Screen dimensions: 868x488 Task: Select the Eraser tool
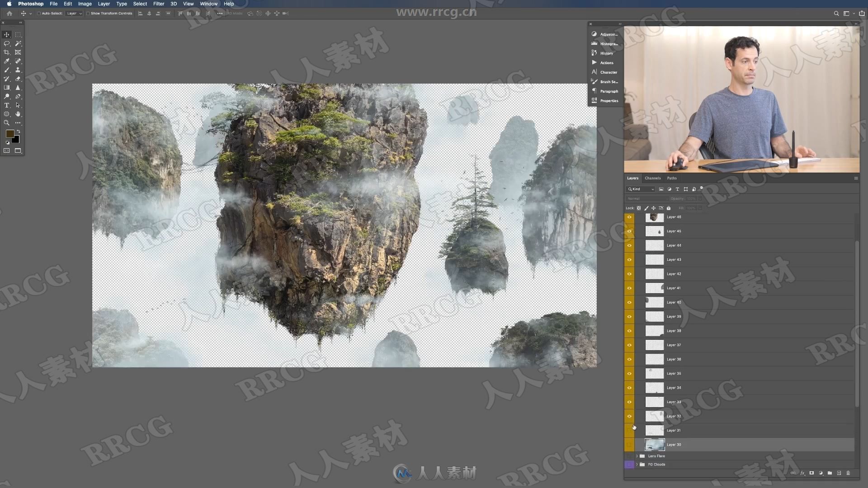pos(18,79)
